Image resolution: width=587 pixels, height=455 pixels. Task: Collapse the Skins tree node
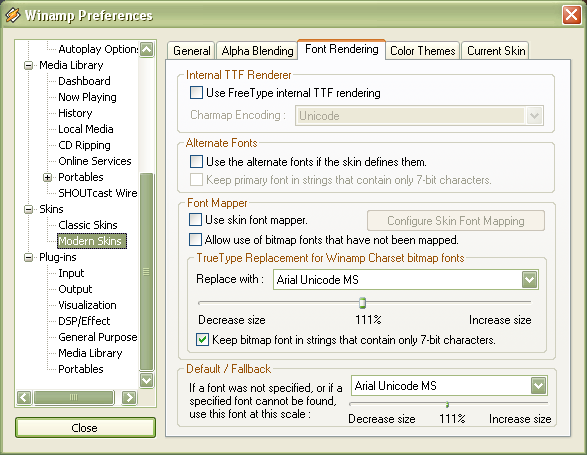28,209
